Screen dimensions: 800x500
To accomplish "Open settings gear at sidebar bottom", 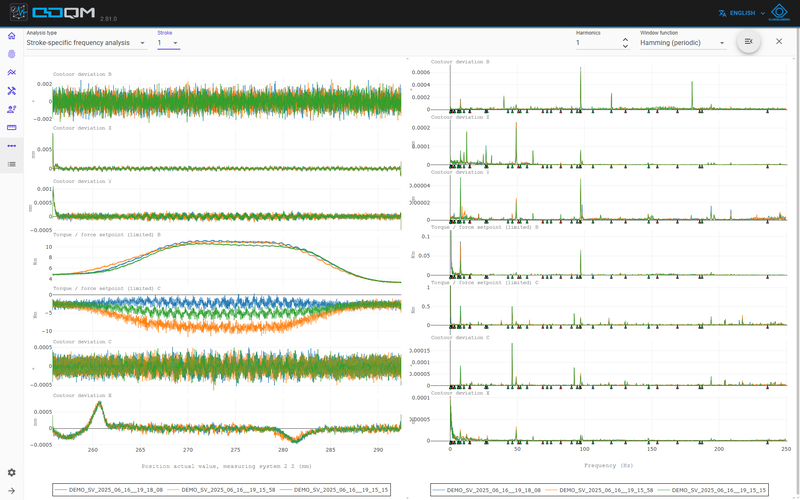I will pos(11,472).
